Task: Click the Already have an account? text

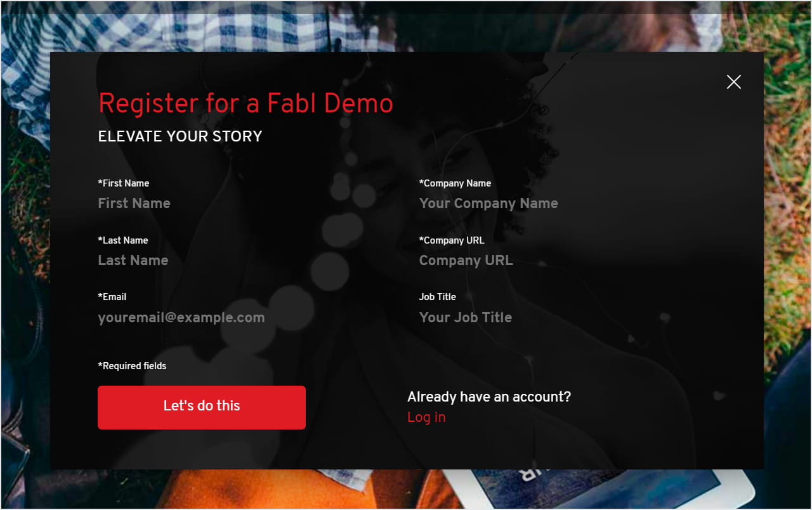Action: click(489, 397)
